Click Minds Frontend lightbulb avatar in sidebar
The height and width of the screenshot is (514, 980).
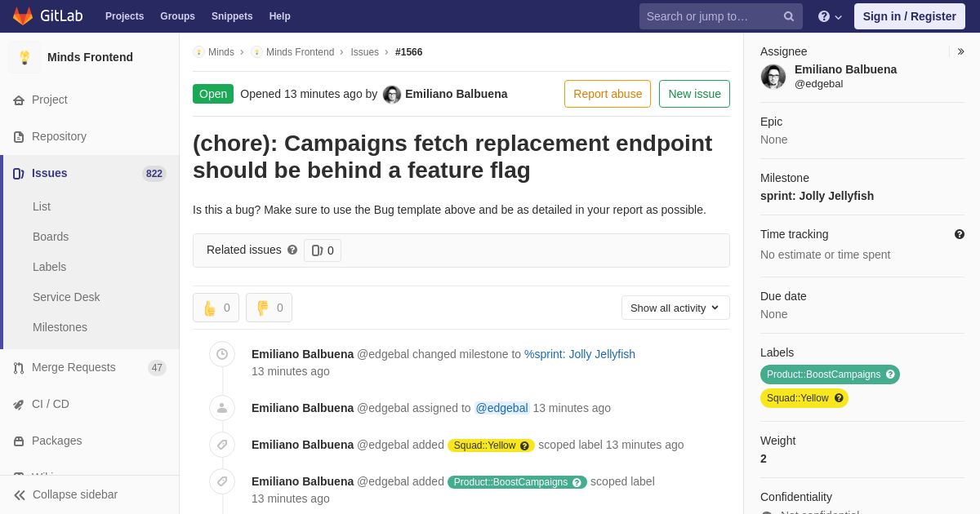click(24, 57)
